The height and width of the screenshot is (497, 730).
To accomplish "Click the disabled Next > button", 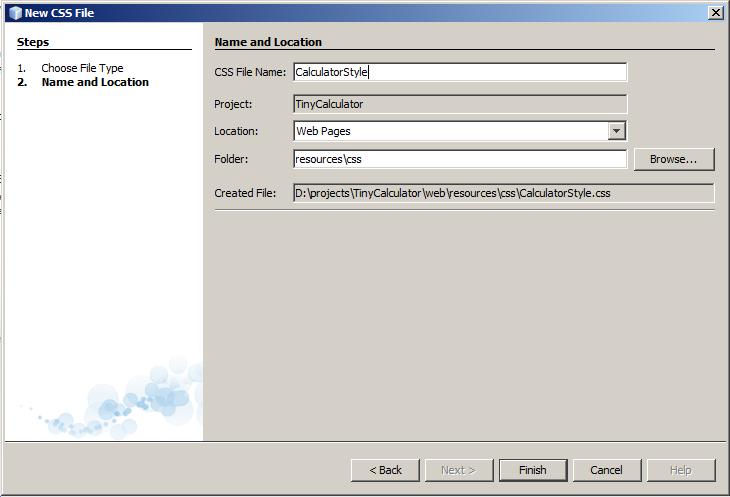I will tap(459, 470).
